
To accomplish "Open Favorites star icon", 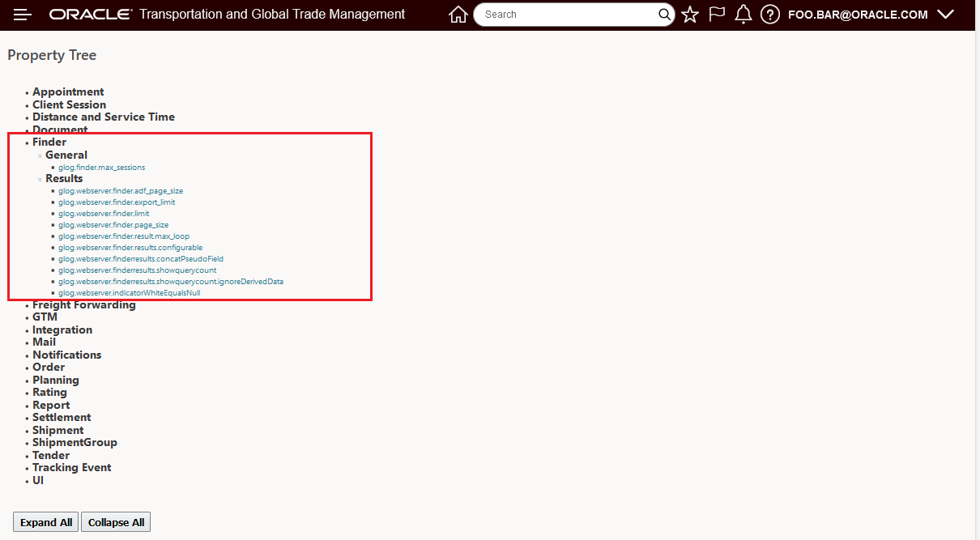I will click(x=690, y=15).
